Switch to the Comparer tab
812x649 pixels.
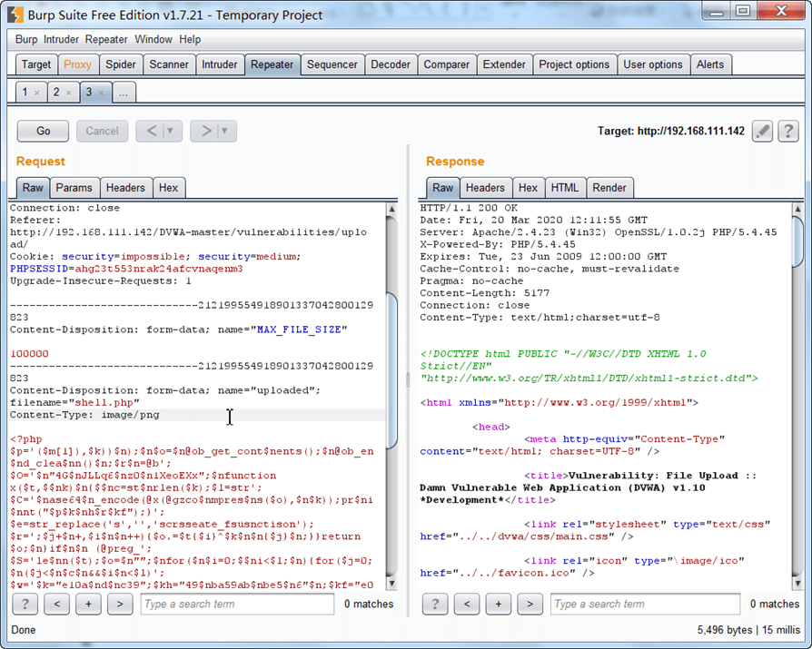(446, 64)
